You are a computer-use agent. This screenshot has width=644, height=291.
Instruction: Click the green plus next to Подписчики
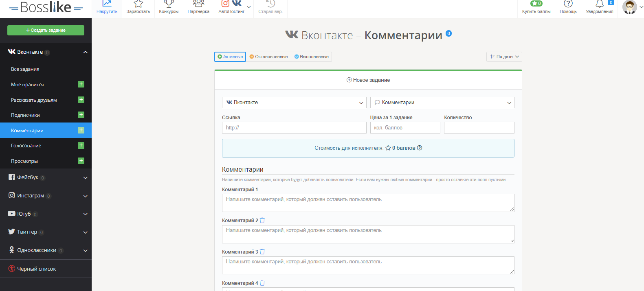pos(81,115)
